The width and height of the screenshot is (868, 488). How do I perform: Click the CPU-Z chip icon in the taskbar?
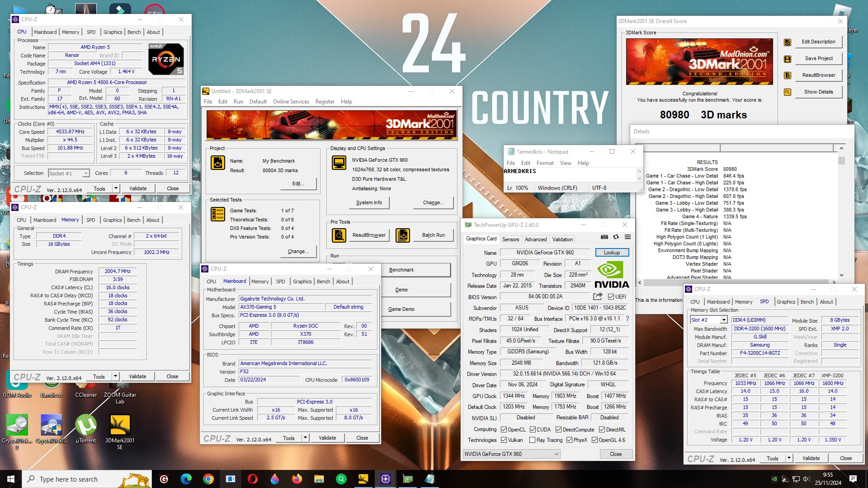pos(386,479)
